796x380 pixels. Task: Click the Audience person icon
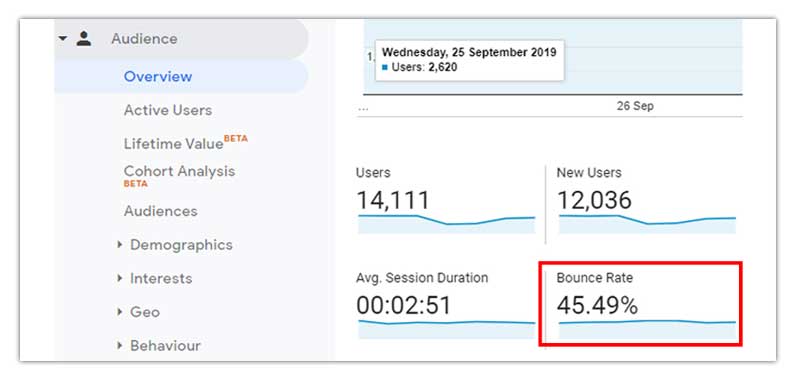[x=84, y=39]
